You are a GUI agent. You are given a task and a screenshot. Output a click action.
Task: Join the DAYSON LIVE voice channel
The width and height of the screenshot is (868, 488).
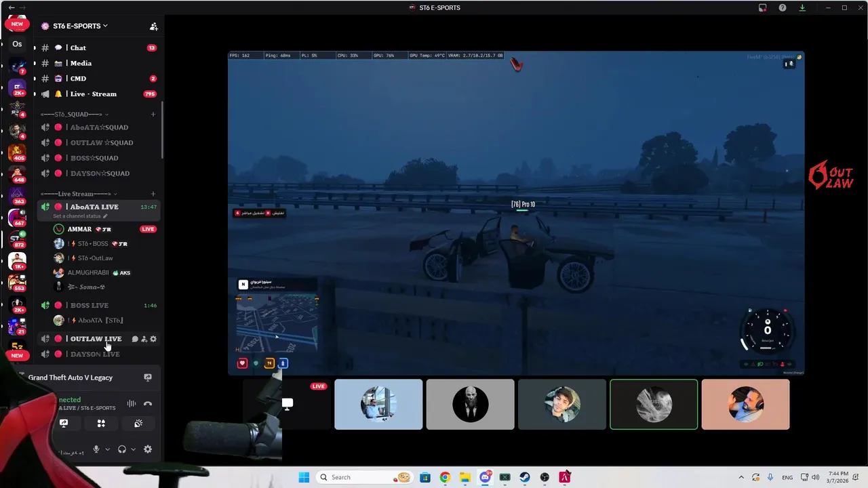click(99, 354)
